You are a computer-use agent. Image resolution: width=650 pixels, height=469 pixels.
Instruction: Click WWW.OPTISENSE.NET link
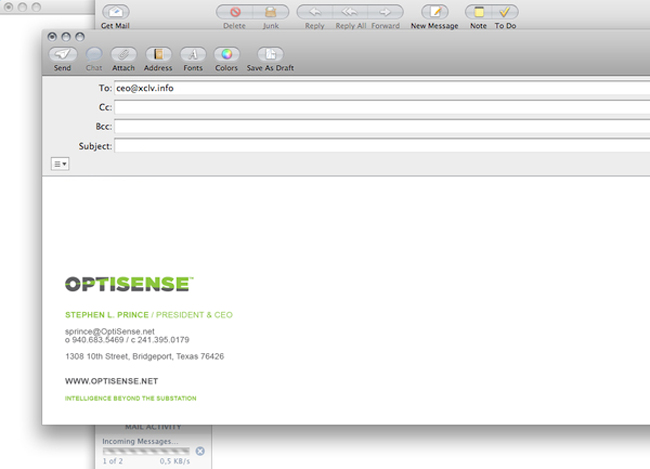(x=112, y=381)
